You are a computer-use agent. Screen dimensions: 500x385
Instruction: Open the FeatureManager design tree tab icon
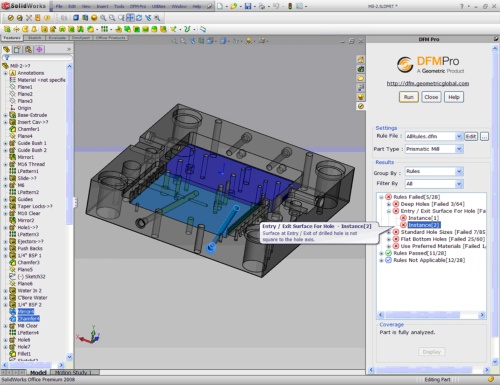coord(6,50)
